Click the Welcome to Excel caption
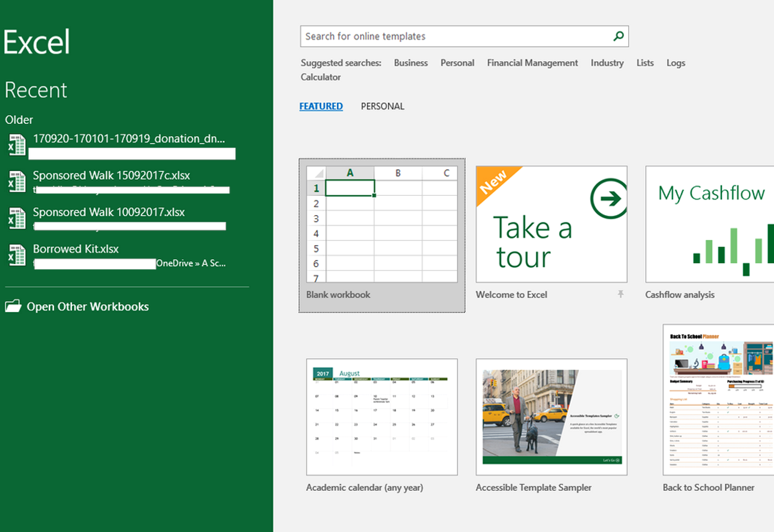This screenshot has height=532, width=774. click(x=512, y=295)
